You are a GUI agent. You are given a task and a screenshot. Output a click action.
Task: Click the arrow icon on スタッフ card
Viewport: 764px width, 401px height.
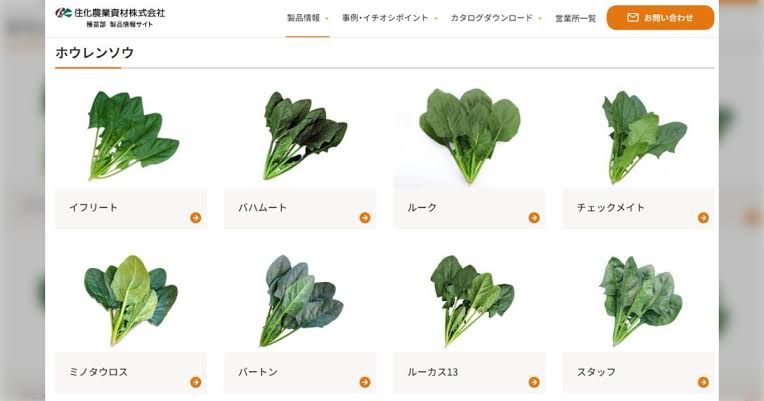click(x=703, y=382)
